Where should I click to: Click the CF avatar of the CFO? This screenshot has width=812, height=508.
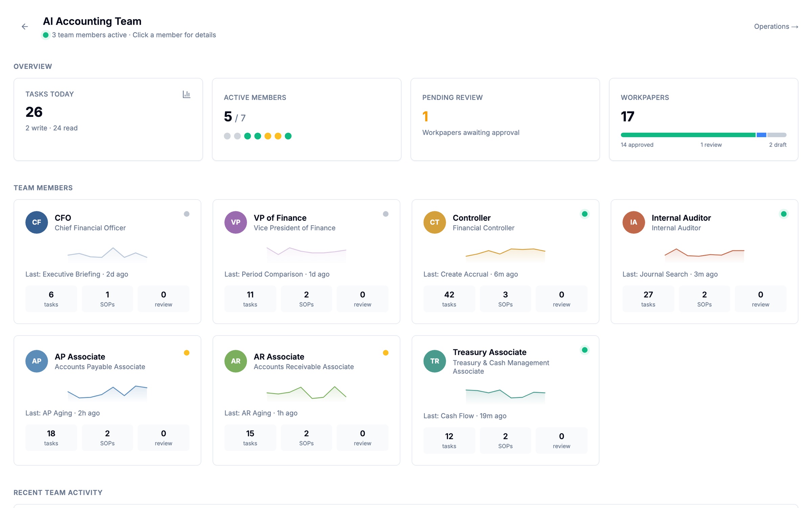pos(37,222)
